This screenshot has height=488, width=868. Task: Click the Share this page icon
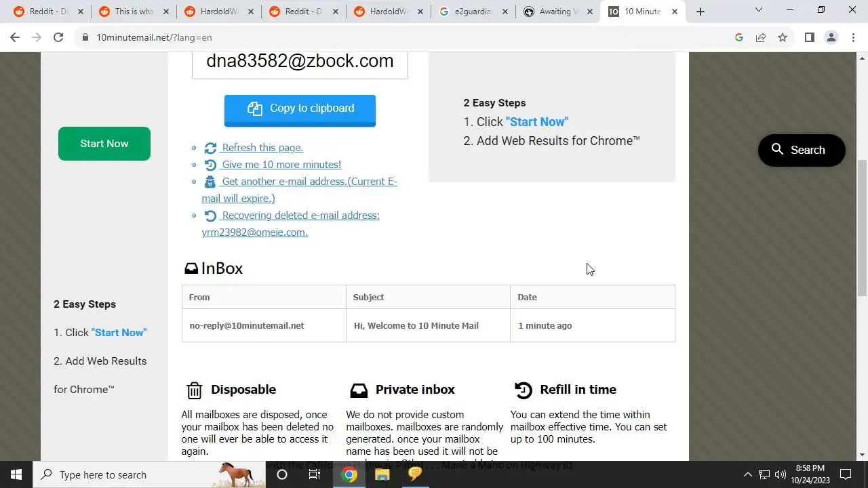click(761, 37)
